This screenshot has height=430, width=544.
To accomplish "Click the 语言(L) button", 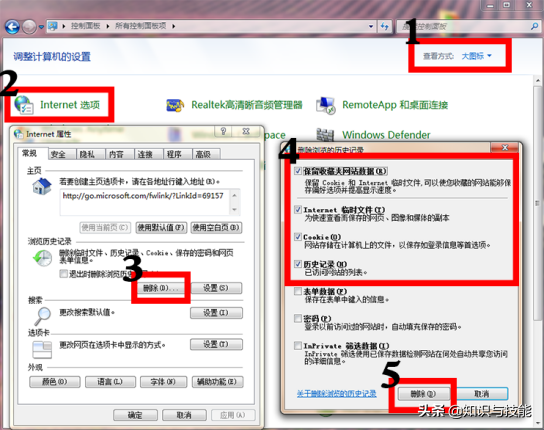I will click(x=110, y=382).
